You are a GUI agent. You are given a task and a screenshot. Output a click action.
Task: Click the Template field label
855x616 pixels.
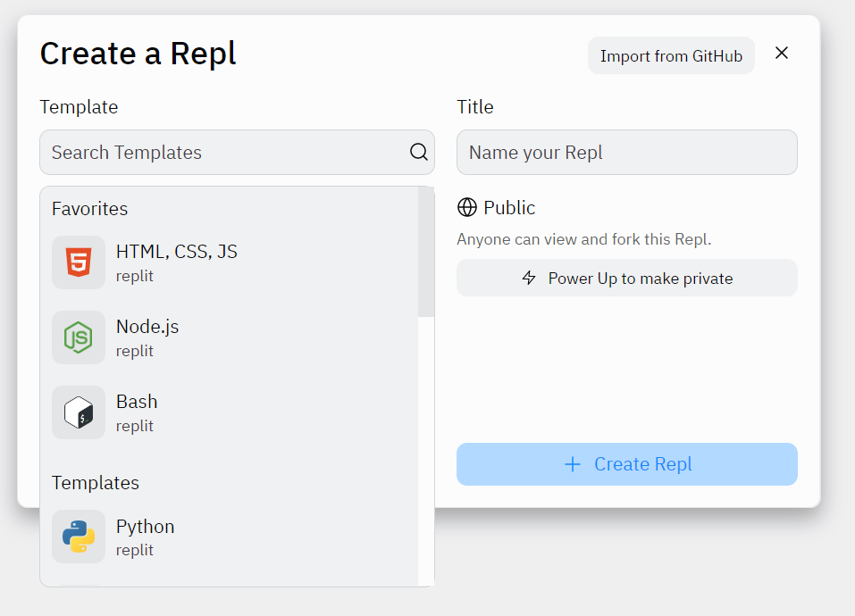(79, 107)
